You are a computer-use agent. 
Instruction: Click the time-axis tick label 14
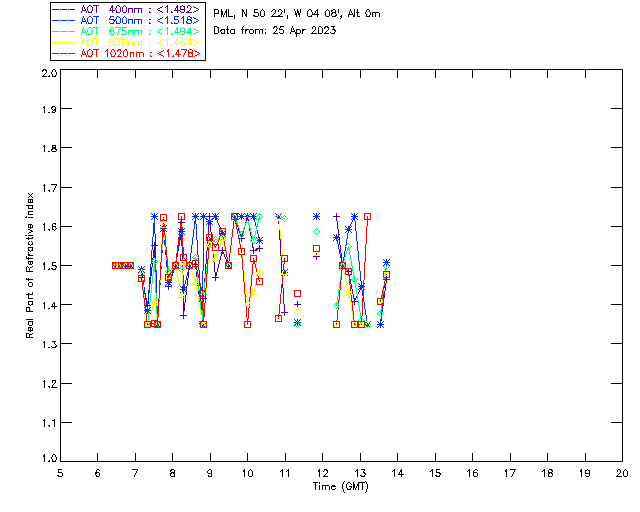point(398,473)
